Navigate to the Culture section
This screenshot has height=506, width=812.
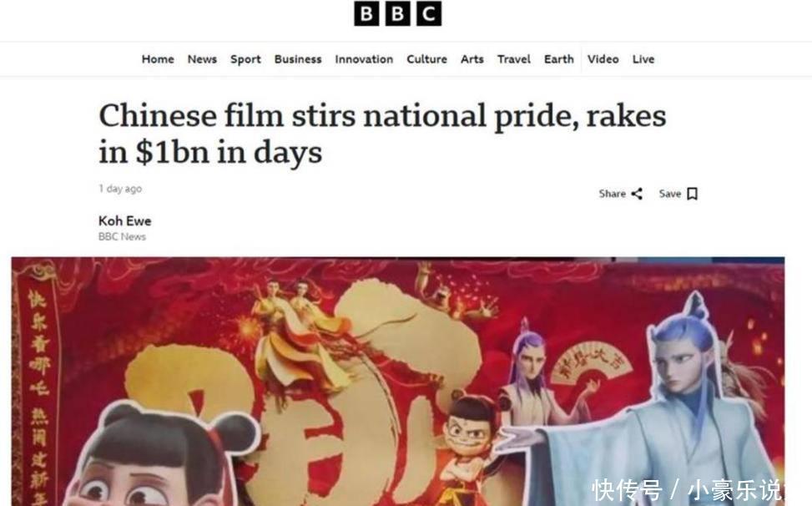(426, 59)
